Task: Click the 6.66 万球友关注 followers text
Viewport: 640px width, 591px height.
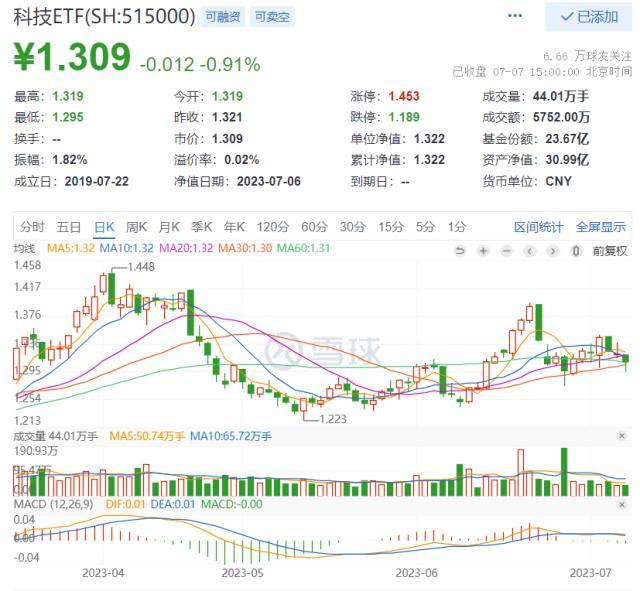Action: (587, 56)
